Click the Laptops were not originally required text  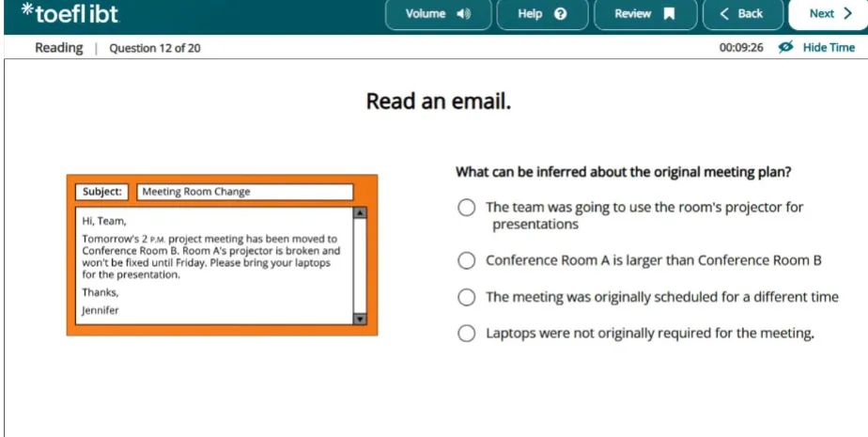pos(650,333)
